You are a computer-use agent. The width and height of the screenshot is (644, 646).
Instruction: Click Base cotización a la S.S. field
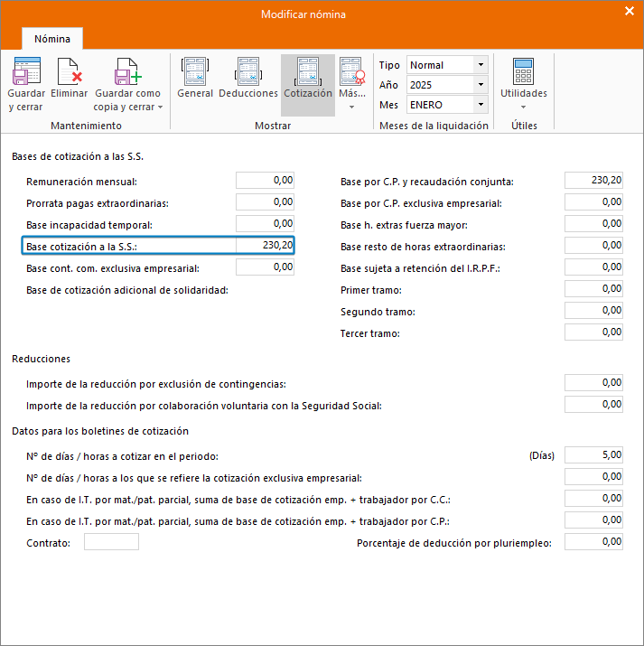265,246
